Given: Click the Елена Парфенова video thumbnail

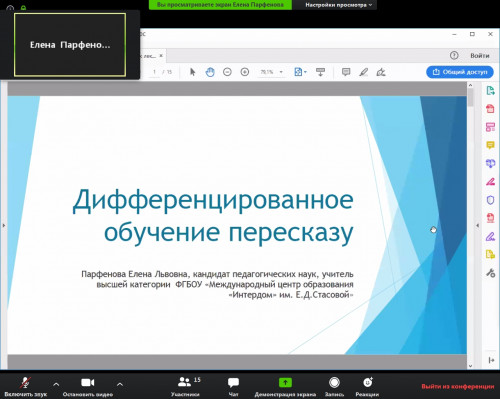Looking at the screenshot, I should tap(70, 45).
